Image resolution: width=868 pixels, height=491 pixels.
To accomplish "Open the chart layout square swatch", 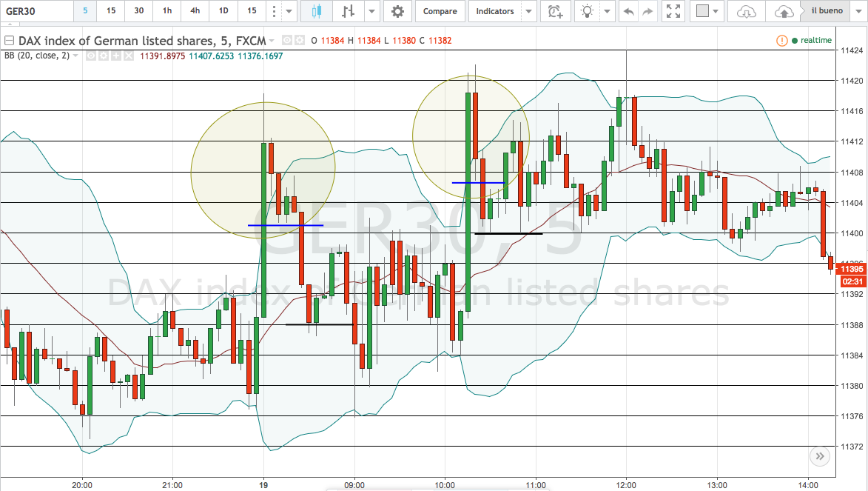I will [x=702, y=11].
